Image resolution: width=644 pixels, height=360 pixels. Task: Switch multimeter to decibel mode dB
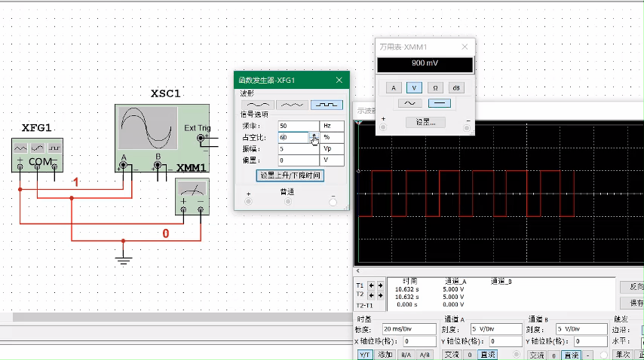(456, 88)
